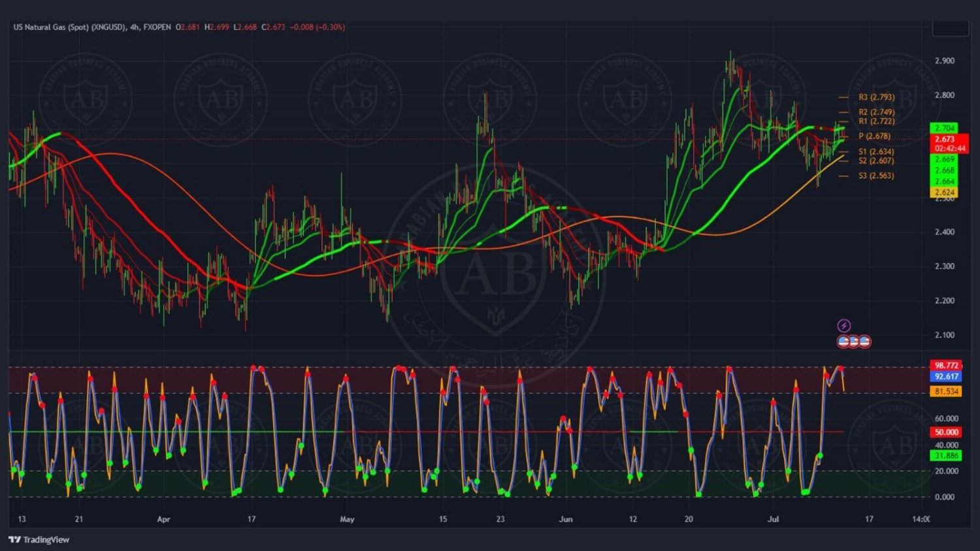Click the 15 date label on the time axis
This screenshot has width=980, height=551.
pos(443,520)
